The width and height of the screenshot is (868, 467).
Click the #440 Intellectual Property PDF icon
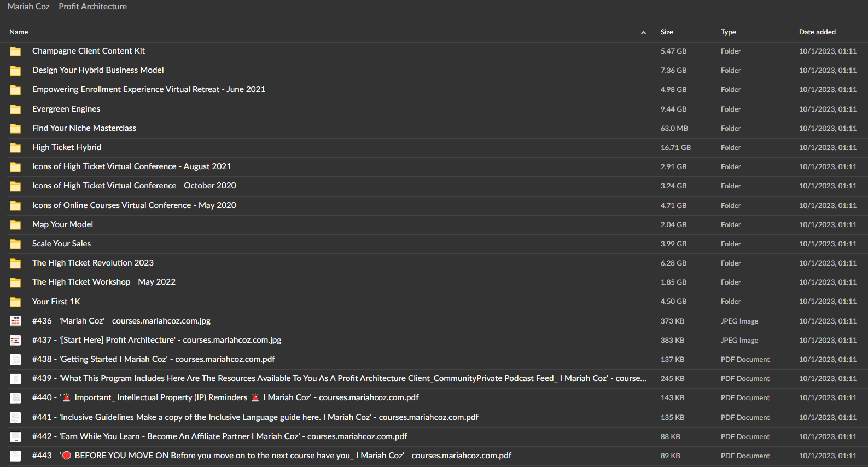15,398
